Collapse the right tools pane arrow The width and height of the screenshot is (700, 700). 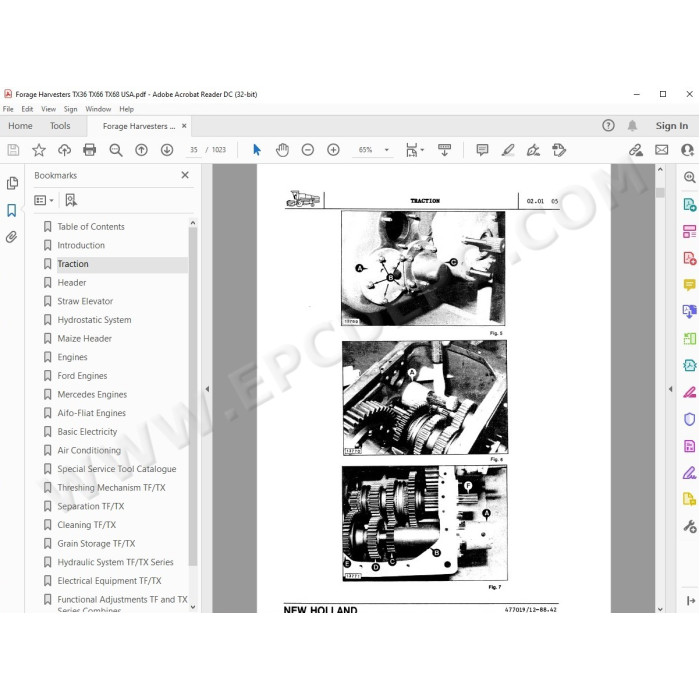click(x=670, y=389)
